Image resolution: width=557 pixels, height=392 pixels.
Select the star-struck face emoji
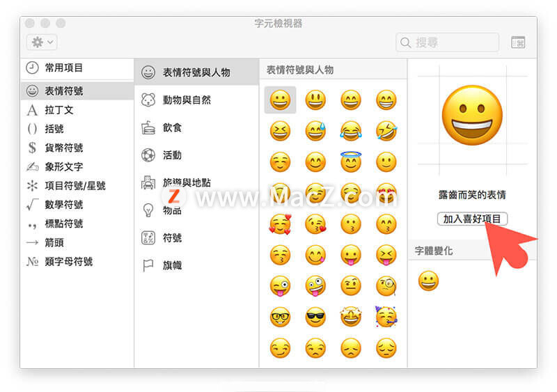(351, 317)
